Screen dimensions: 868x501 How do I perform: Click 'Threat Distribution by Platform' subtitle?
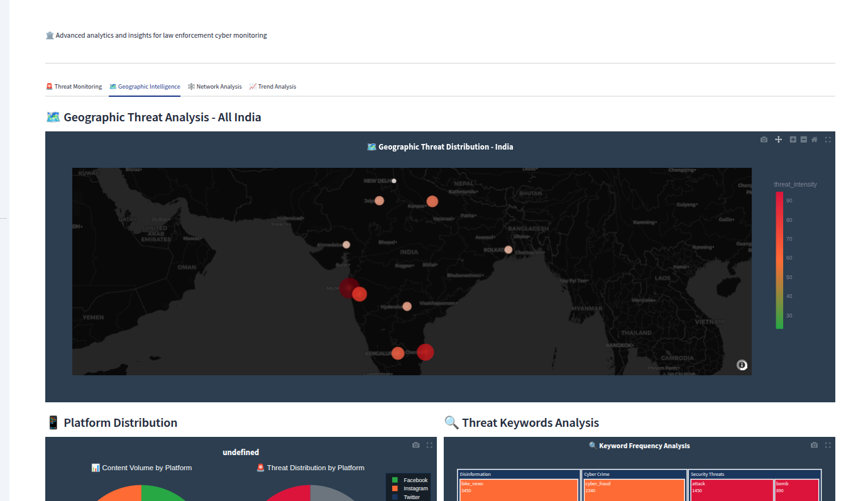(x=310, y=468)
